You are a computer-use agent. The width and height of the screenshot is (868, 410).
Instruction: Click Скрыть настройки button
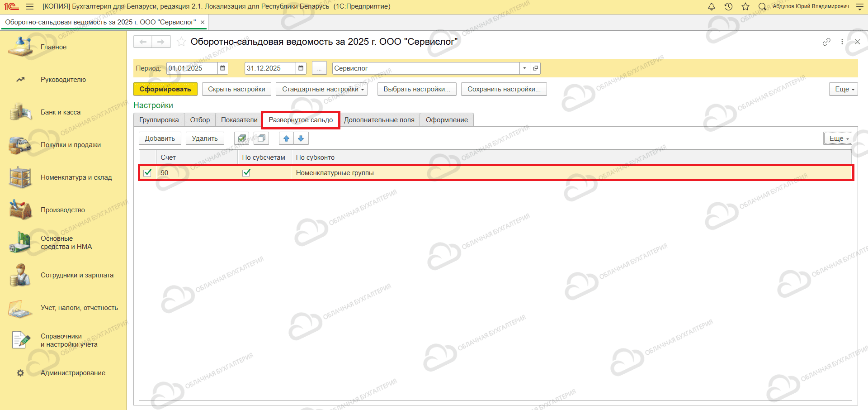point(236,89)
